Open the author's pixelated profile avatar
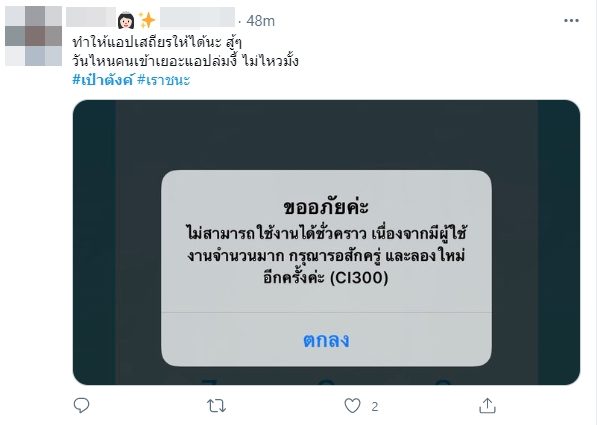597x425 pixels. [x=34, y=36]
